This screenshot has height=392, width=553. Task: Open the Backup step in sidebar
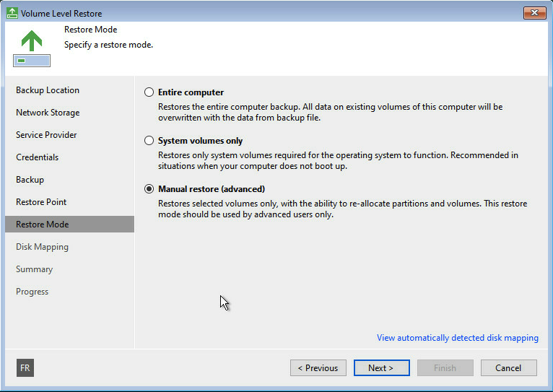tap(30, 180)
